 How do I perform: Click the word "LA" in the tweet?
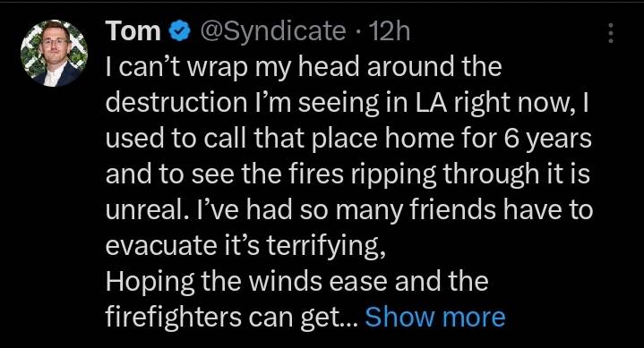[431, 103]
